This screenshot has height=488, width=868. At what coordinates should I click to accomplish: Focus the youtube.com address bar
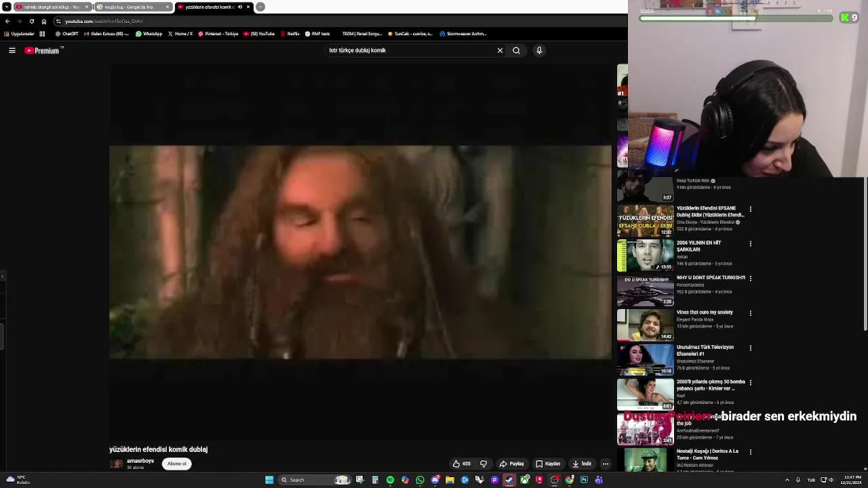(339, 21)
